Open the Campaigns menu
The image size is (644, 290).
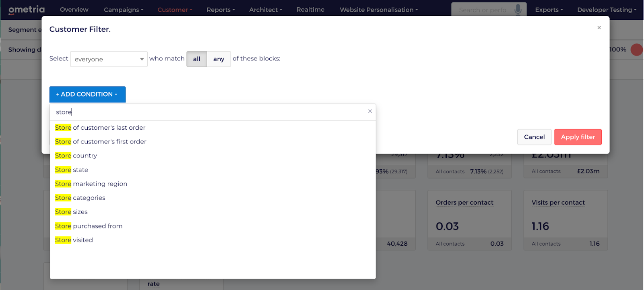[x=123, y=10]
